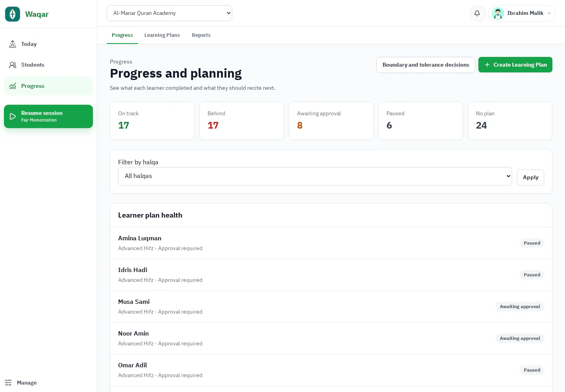This screenshot has height=392, width=565.
Task: Open learner Noor Amin
Action: (331, 338)
